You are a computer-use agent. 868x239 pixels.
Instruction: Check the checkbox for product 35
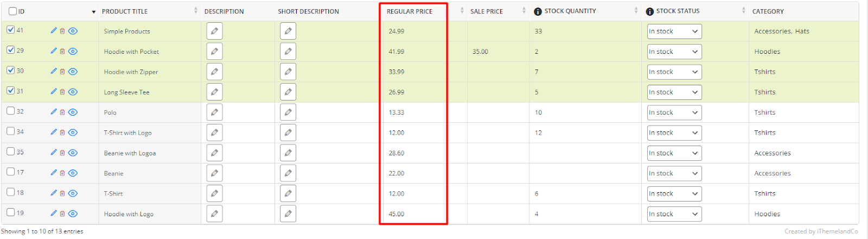[x=11, y=152]
